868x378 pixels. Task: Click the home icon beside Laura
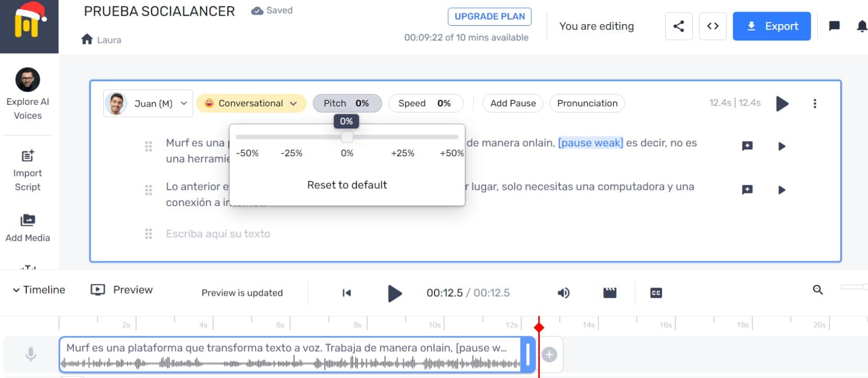coord(87,39)
